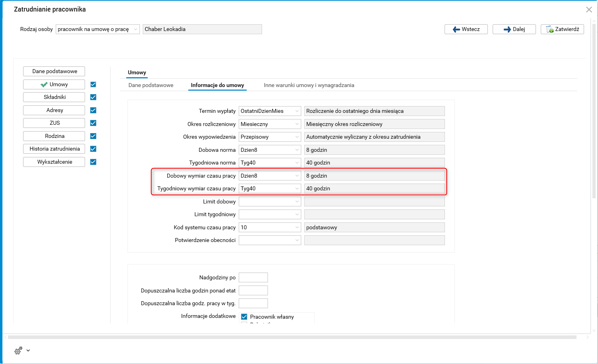Click the Wstecz back arrow icon

pyautogui.click(x=456, y=29)
